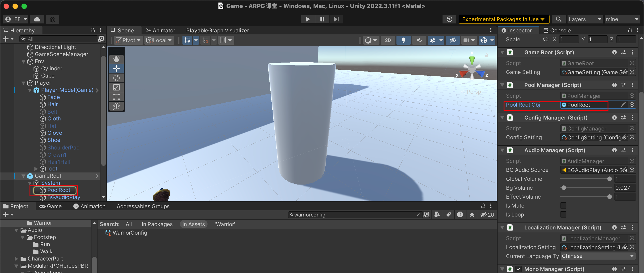This screenshot has width=644, height=273.
Task: Click the Bg Volume slider handle
Action: pyautogui.click(x=563, y=188)
